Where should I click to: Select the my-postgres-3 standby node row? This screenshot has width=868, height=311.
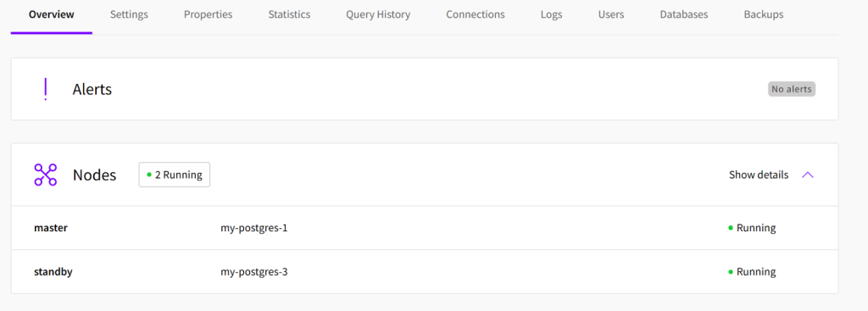click(x=425, y=272)
